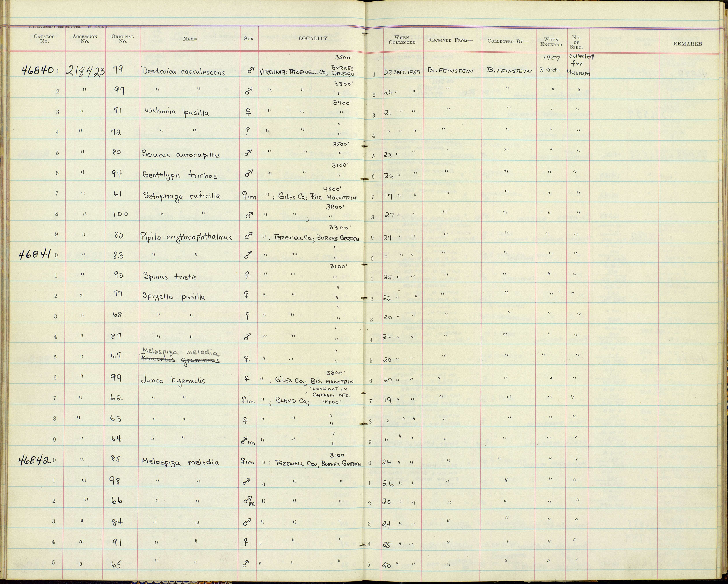Click the 'Original No.' column header
The image size is (728, 584).
123,39
